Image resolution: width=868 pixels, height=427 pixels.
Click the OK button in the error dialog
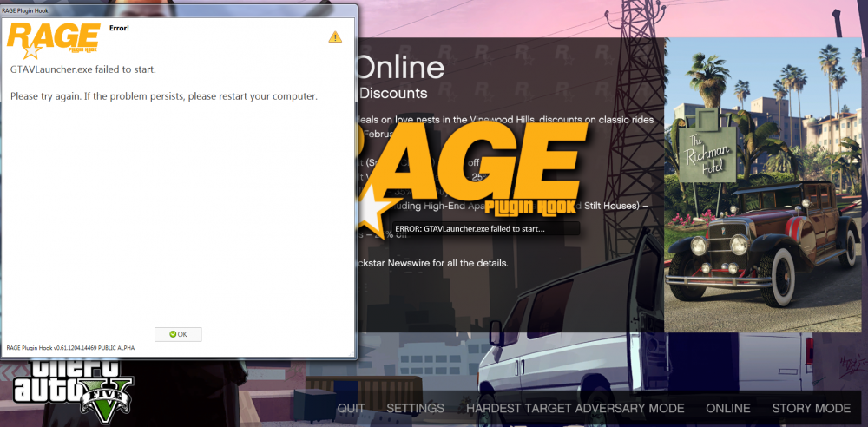(x=178, y=334)
